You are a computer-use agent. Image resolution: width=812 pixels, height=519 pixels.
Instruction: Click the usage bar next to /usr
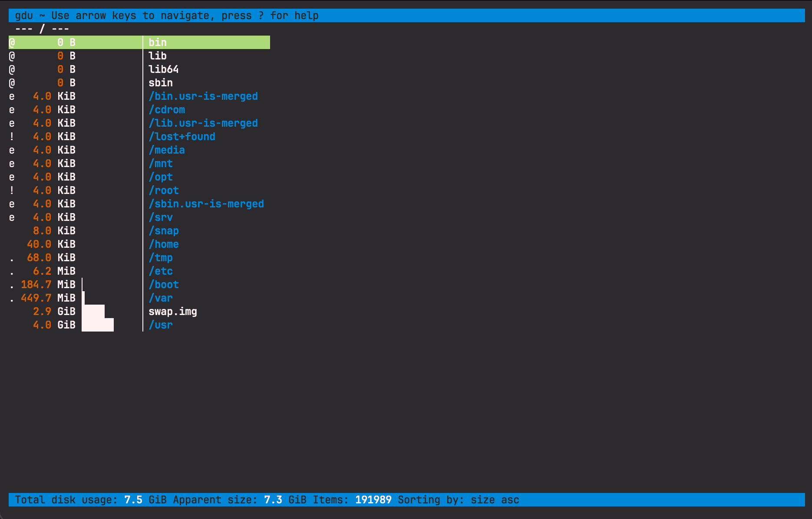[98, 325]
